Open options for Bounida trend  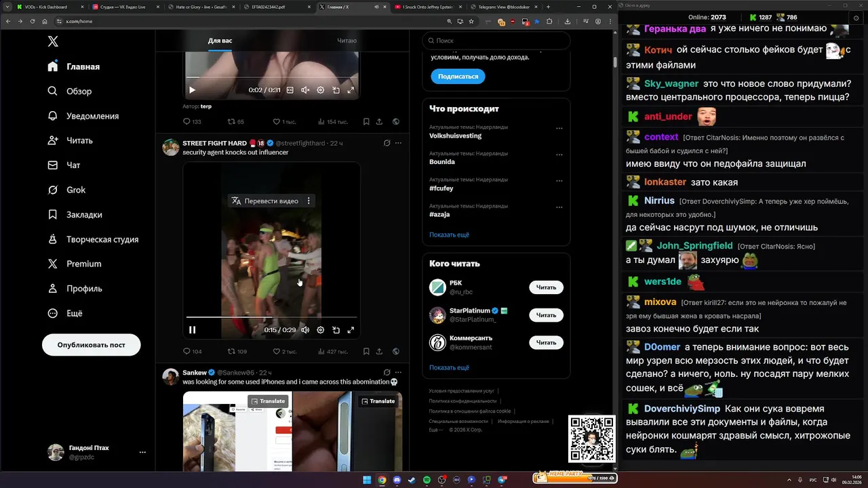(x=559, y=155)
